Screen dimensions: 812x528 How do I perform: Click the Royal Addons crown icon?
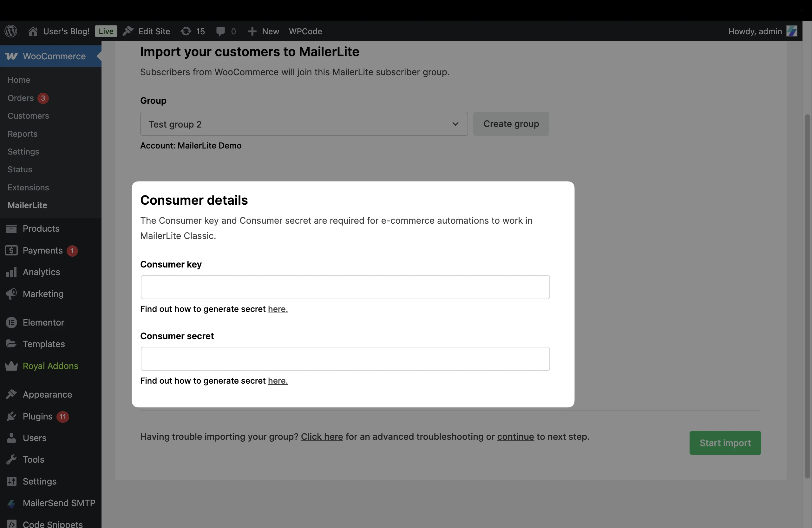tap(11, 366)
